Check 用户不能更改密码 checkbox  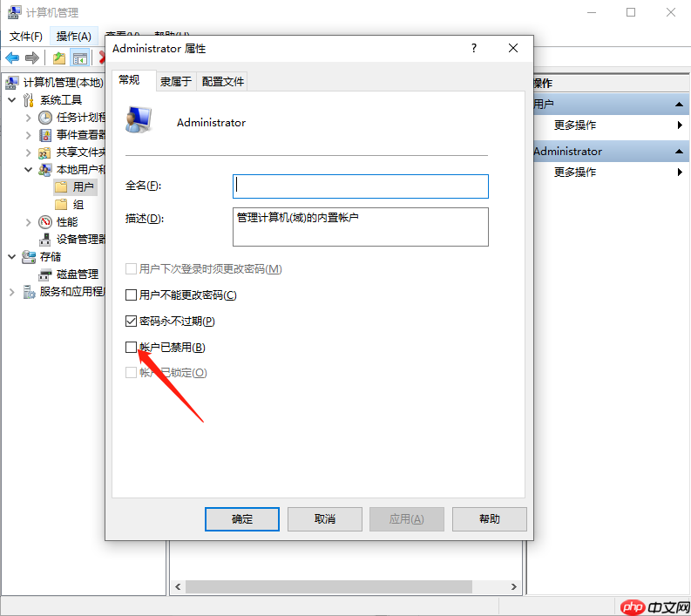coord(131,294)
